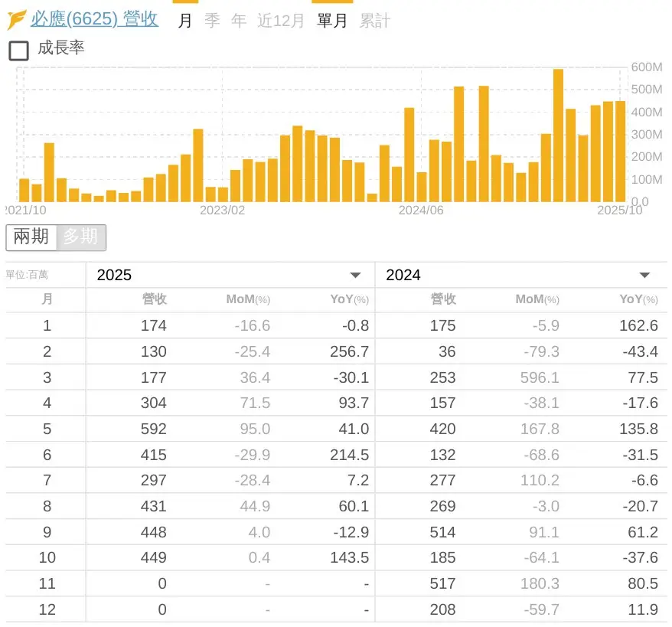Click the tallest bar in the chart
The height and width of the screenshot is (627, 672).
pos(558,136)
